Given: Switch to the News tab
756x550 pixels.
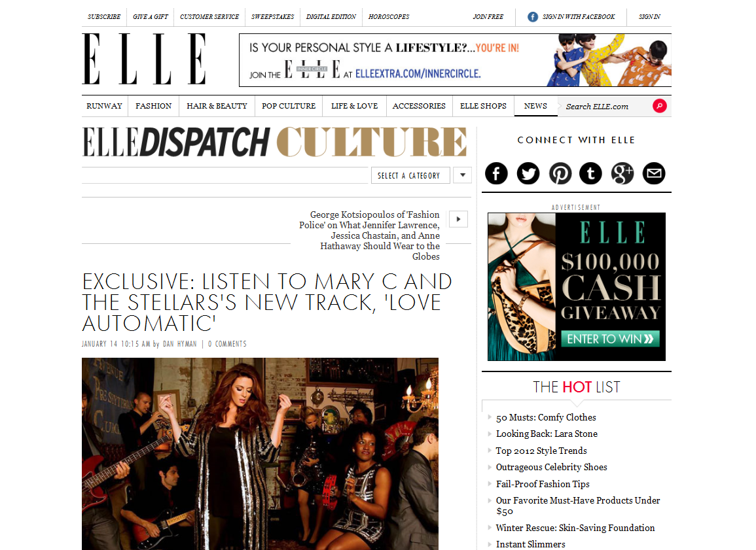Looking at the screenshot, I should tap(535, 106).
